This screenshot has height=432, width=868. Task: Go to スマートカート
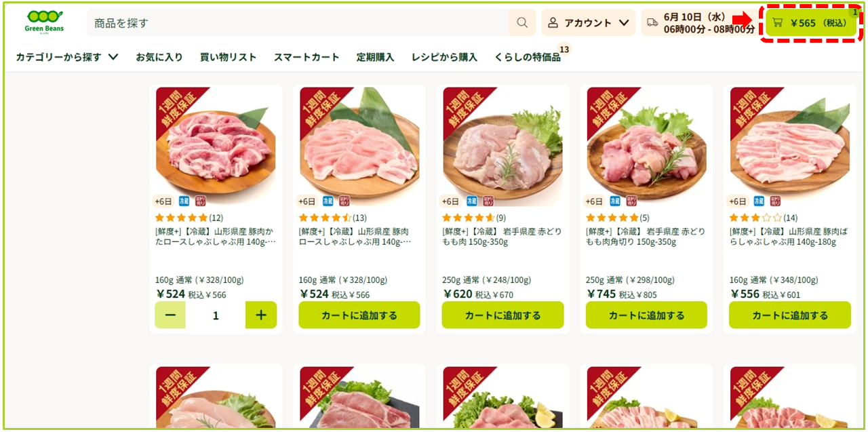point(307,57)
